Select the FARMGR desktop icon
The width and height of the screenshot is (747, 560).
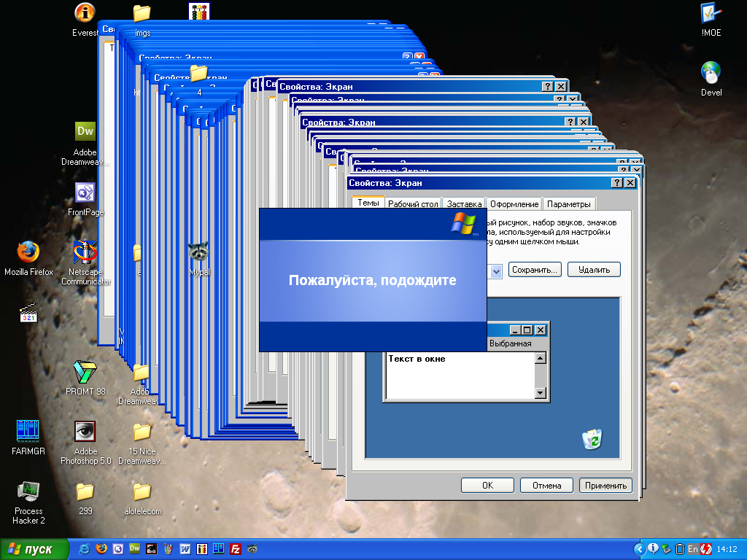[28, 437]
